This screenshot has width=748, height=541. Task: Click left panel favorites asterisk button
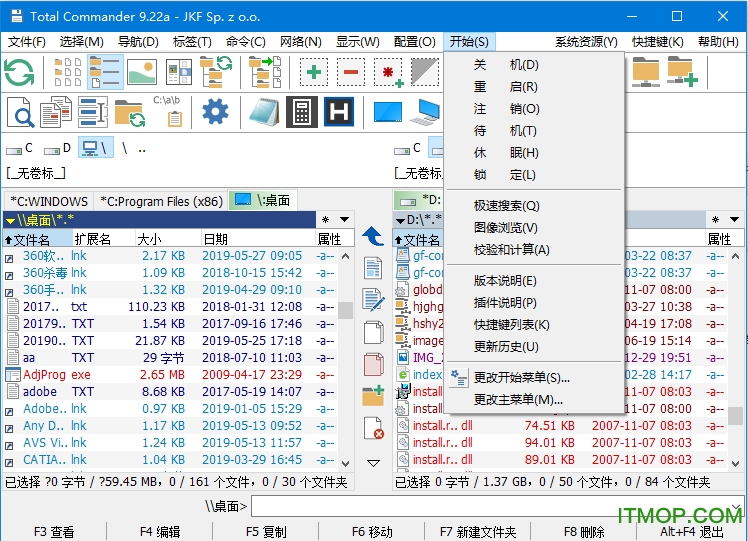coord(326,220)
